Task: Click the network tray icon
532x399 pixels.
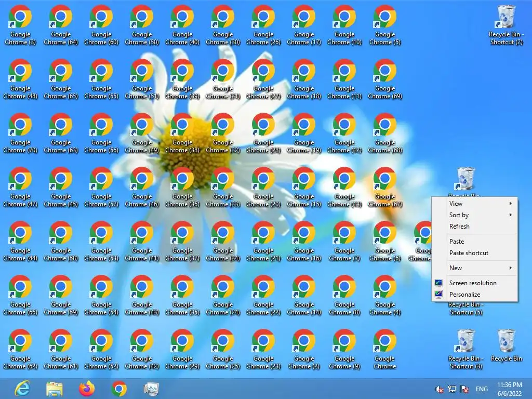Action: click(x=452, y=389)
